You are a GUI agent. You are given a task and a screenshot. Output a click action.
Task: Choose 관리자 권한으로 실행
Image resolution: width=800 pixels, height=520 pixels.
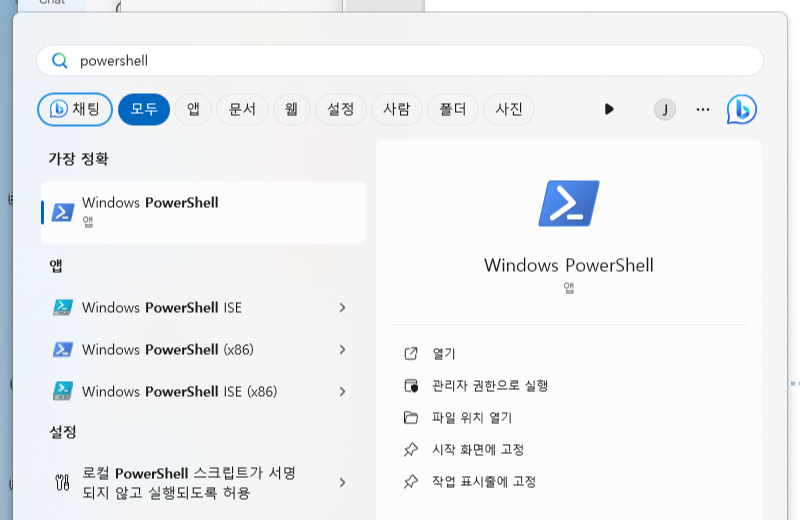pos(490,385)
